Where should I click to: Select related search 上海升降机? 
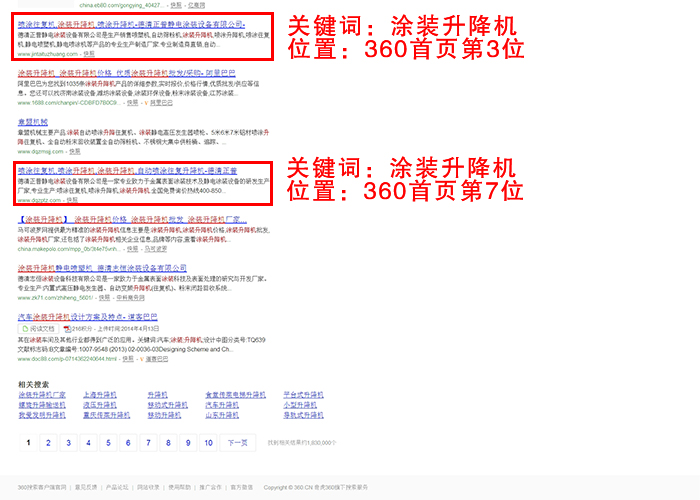[x=100, y=395]
